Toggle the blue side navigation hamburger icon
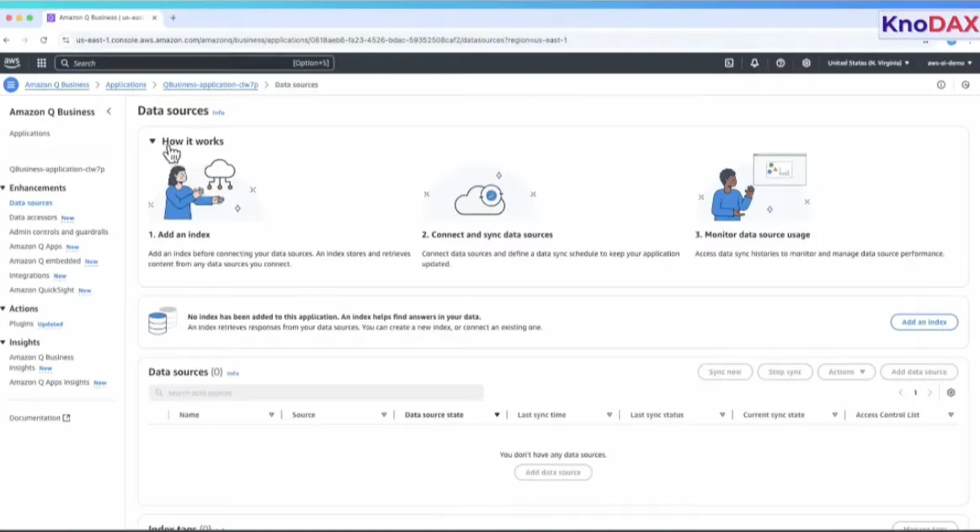Viewport: 980px width, 532px height. [x=11, y=84]
